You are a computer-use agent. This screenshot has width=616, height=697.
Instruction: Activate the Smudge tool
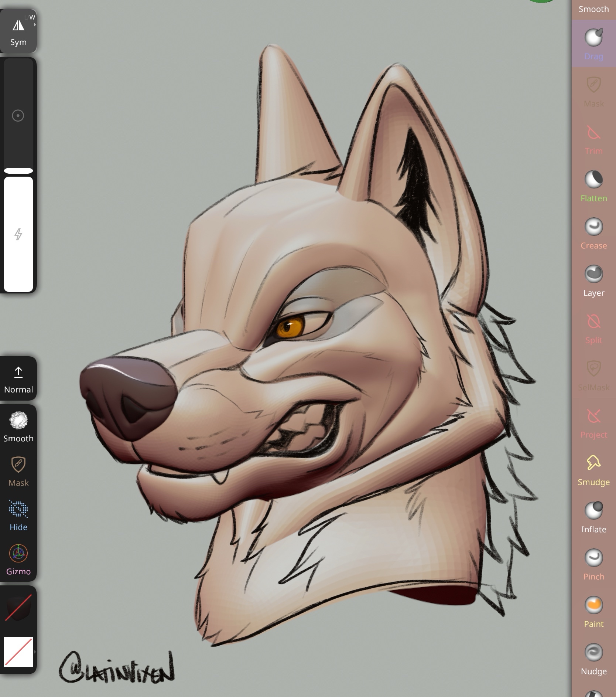pos(593,469)
